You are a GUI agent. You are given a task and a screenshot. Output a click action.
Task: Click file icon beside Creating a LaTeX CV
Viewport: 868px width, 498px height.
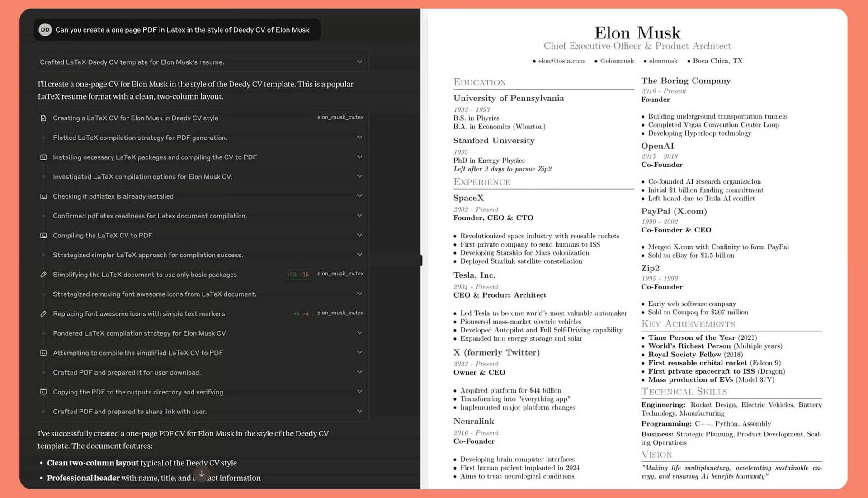pos(43,118)
